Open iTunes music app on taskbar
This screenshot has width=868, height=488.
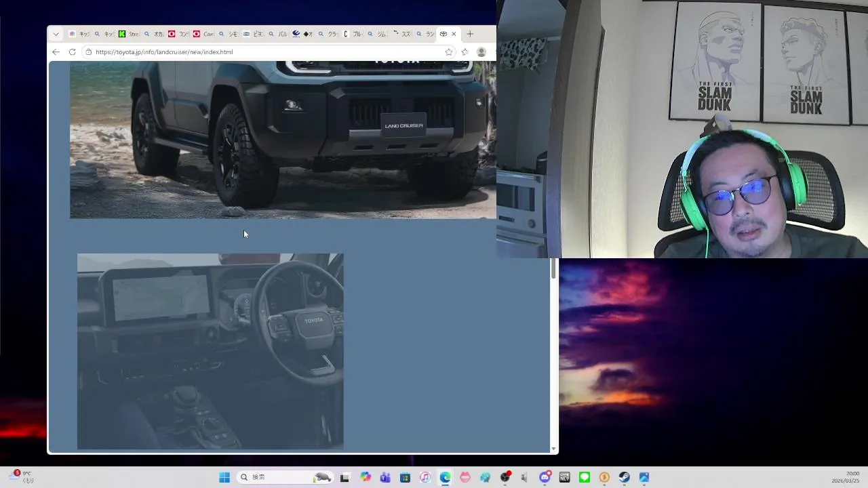pyautogui.click(x=425, y=477)
